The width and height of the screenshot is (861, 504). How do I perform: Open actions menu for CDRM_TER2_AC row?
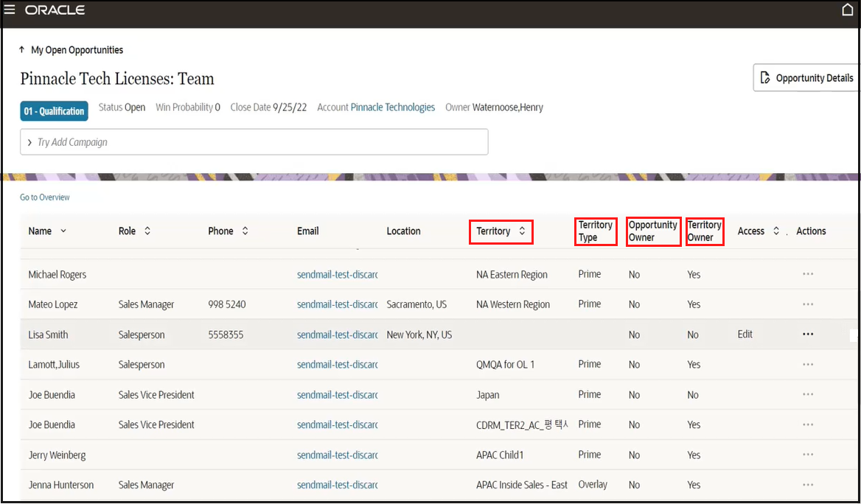pos(808,424)
